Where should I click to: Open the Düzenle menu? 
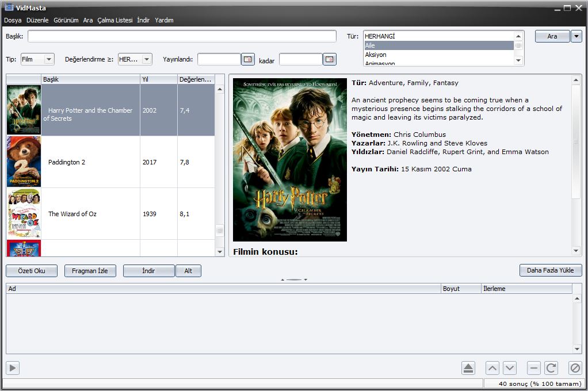tap(37, 20)
